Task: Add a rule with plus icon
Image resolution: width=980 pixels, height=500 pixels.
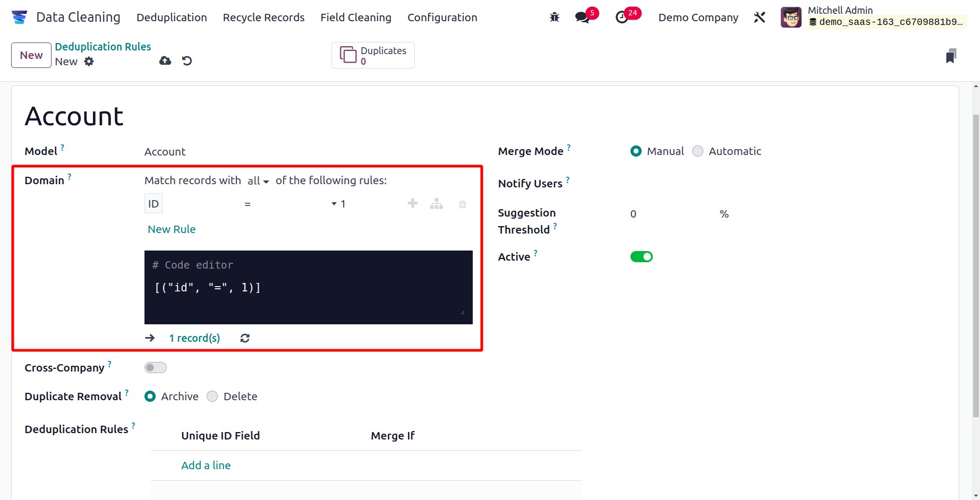Action: point(413,203)
